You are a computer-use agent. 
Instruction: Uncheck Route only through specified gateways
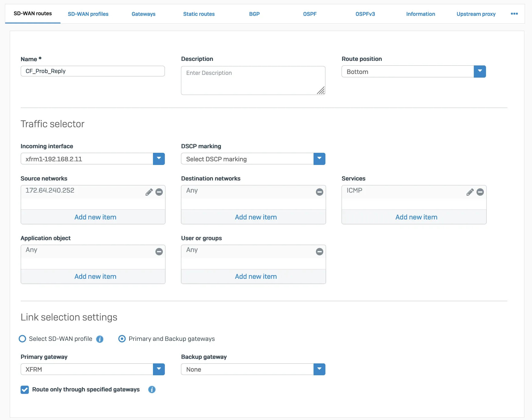coord(25,390)
